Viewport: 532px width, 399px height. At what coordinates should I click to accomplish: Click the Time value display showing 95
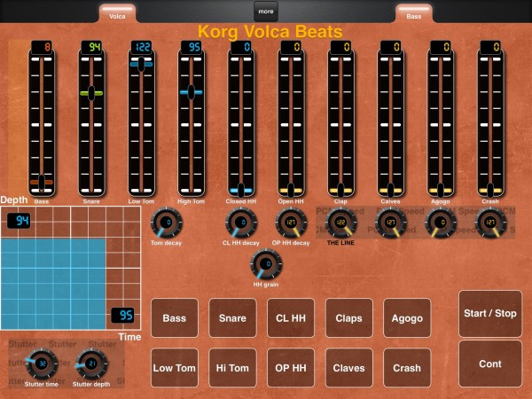pos(123,316)
